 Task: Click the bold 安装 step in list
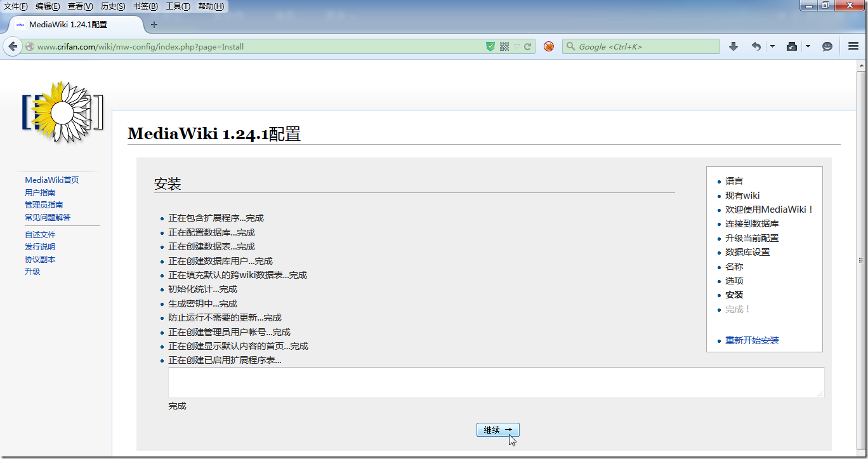pos(734,295)
